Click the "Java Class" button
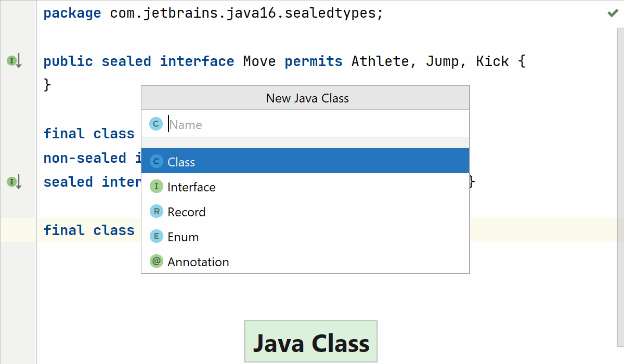Screen dimensions: 624x364 tap(310, 342)
